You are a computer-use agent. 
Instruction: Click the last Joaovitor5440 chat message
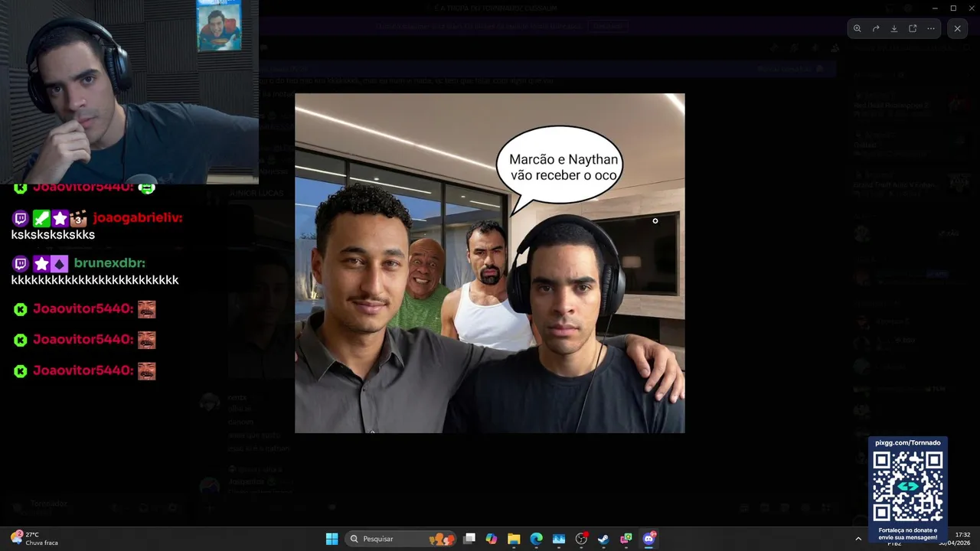click(84, 370)
